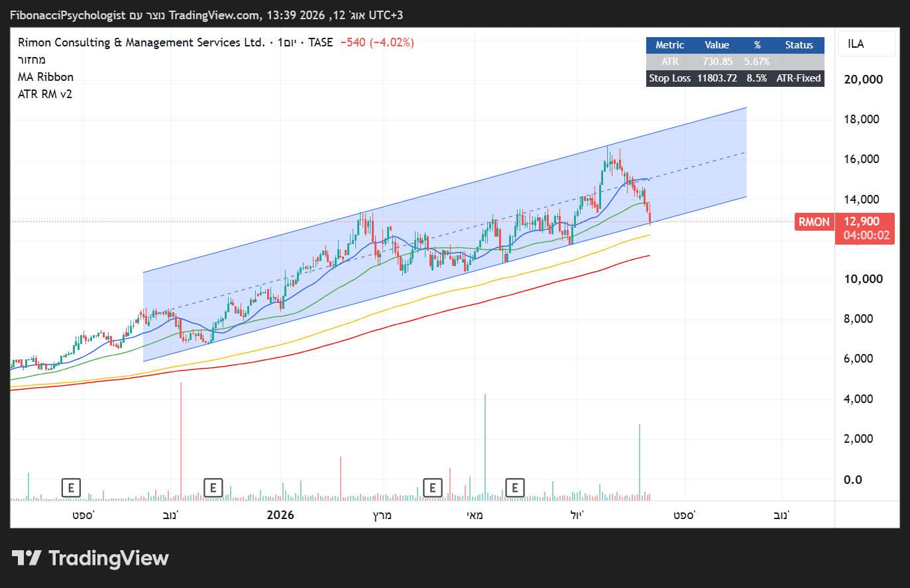
Task: Select the 12,900 last price label
Action: [862, 221]
